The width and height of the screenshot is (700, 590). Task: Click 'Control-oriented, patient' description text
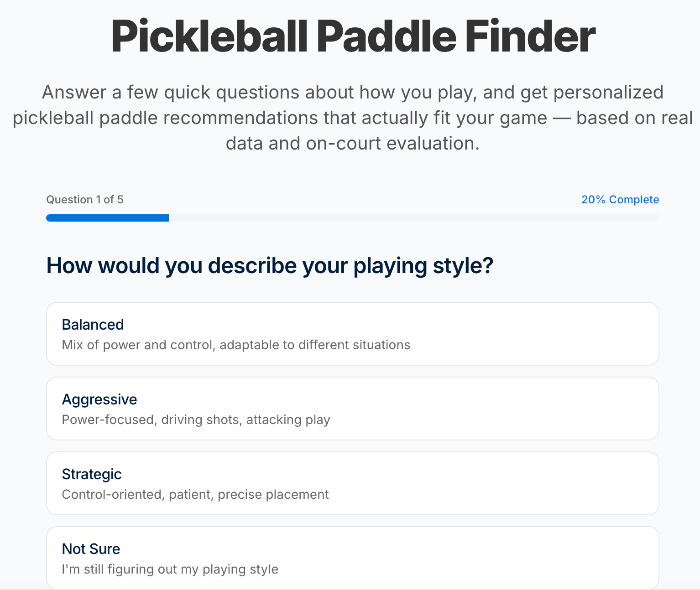point(195,494)
